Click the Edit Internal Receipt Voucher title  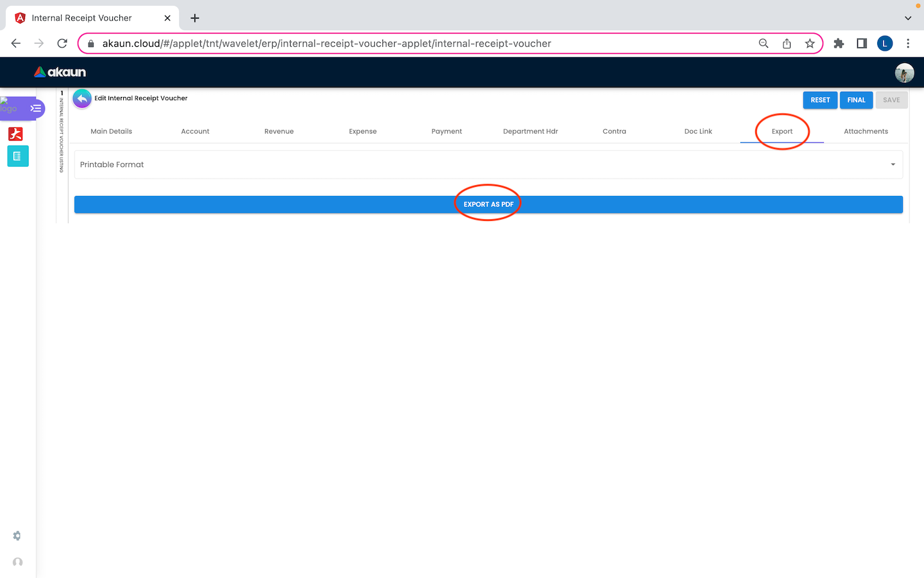click(141, 98)
